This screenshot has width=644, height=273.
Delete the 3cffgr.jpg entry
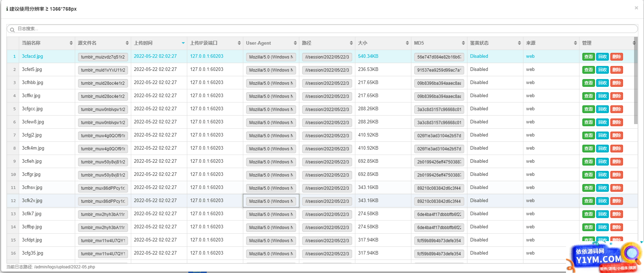point(617,175)
